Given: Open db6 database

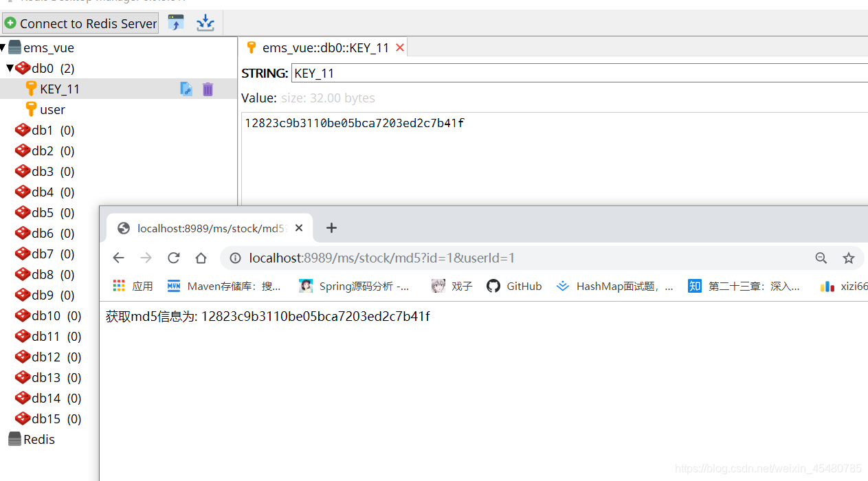Looking at the screenshot, I should 45,233.
